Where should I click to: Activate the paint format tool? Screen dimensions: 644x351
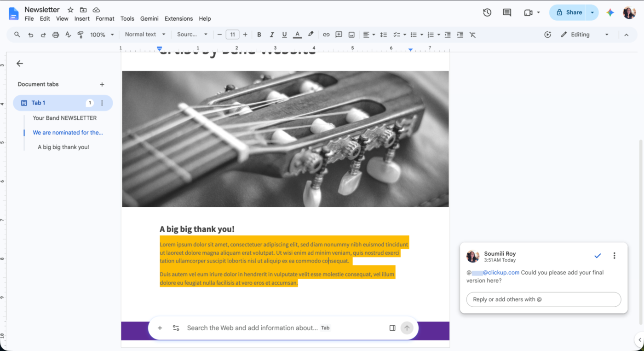[80, 35]
